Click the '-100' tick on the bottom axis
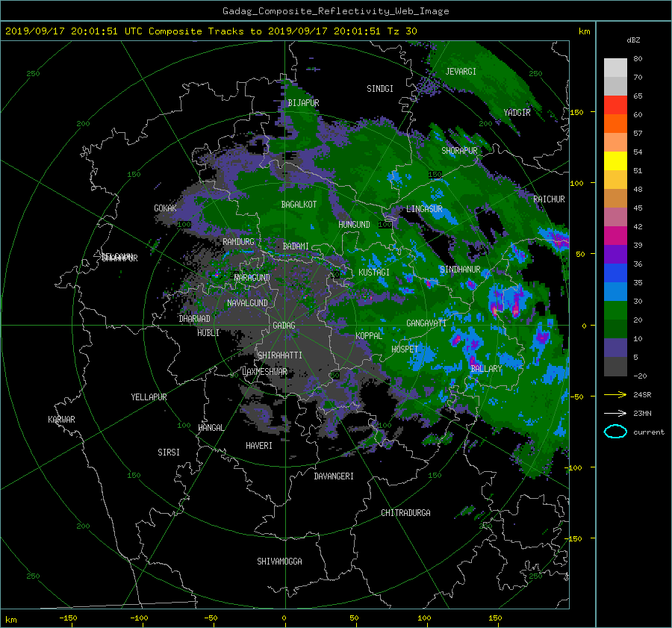 click(x=140, y=618)
